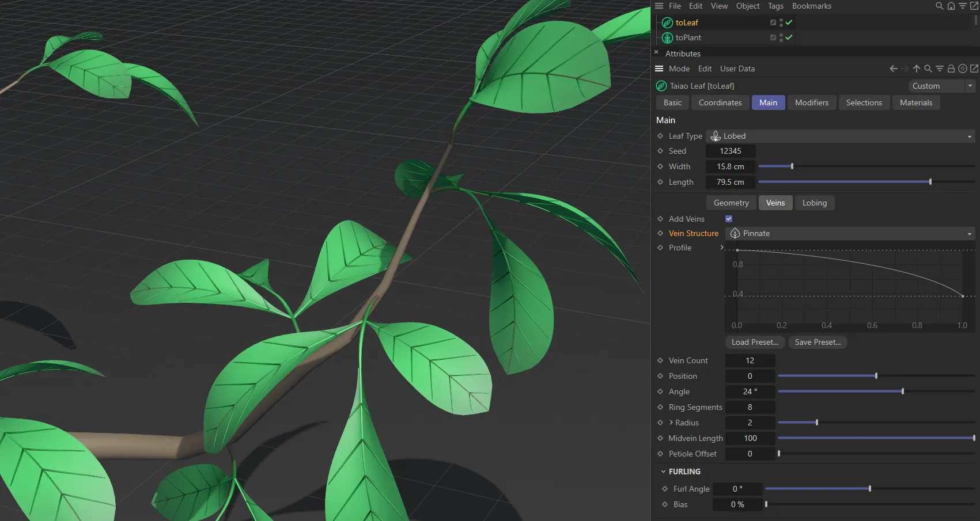Toggle the green checkmark next to toPlant

(789, 37)
